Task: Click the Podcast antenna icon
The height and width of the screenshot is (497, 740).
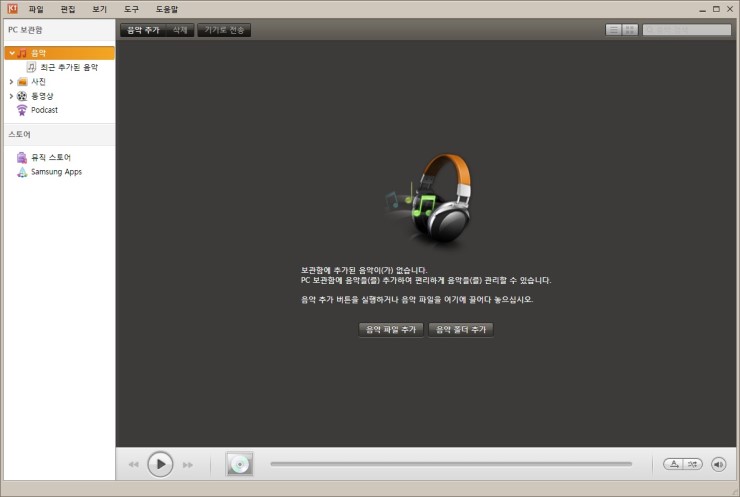Action: point(22,110)
